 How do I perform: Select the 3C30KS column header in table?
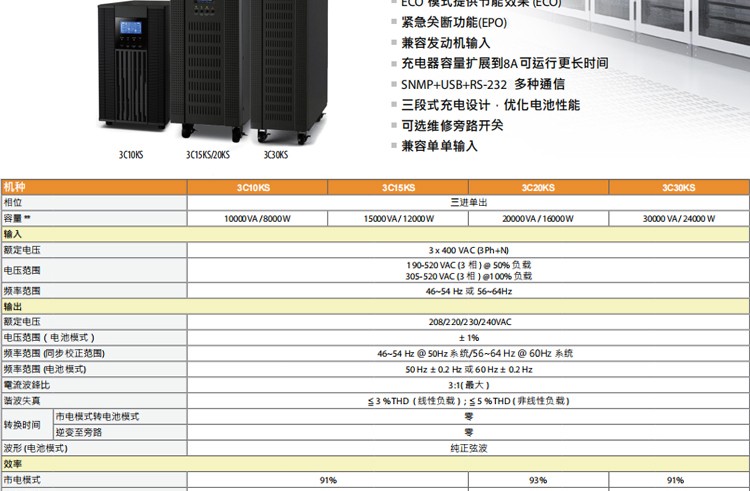click(x=679, y=187)
